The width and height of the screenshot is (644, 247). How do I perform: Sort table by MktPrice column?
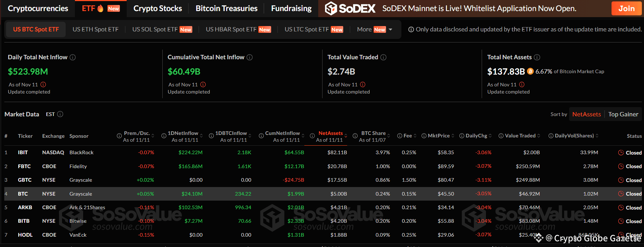tap(453, 136)
